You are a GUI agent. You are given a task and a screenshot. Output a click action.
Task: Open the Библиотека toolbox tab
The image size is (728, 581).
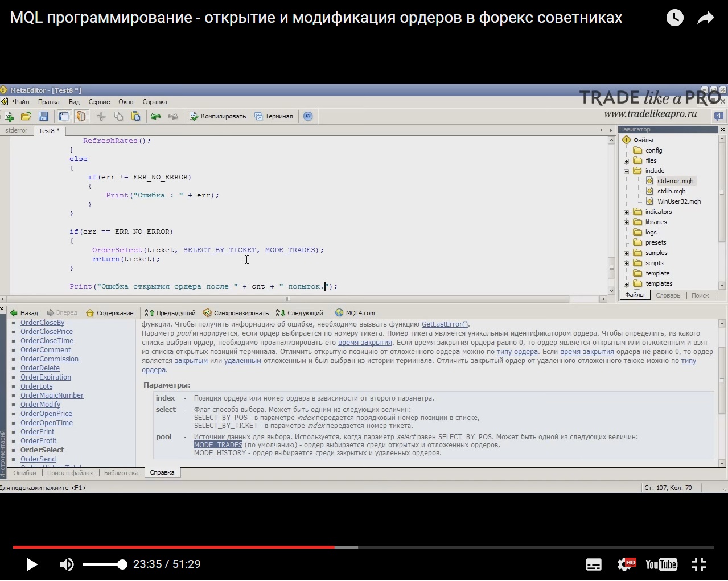point(121,473)
